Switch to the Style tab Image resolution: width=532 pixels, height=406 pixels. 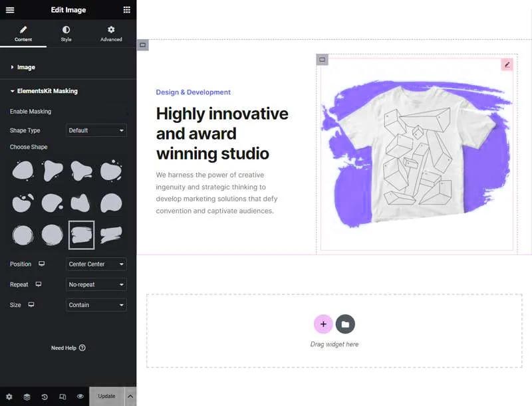click(66, 34)
